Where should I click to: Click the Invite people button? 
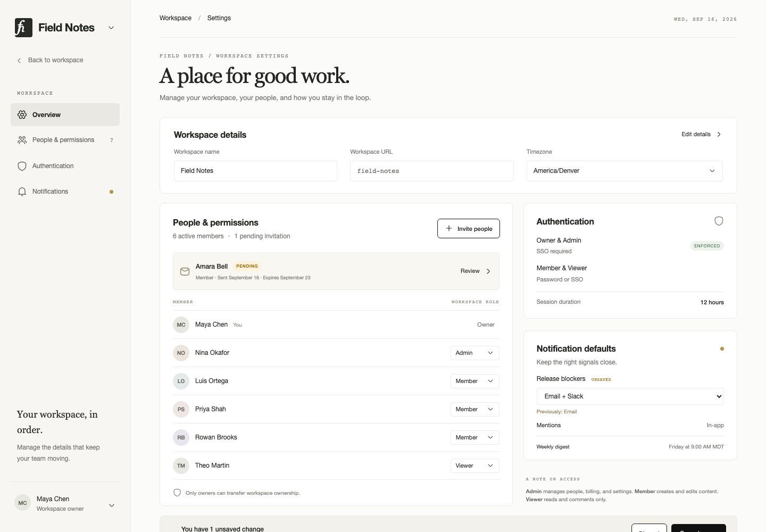point(469,229)
